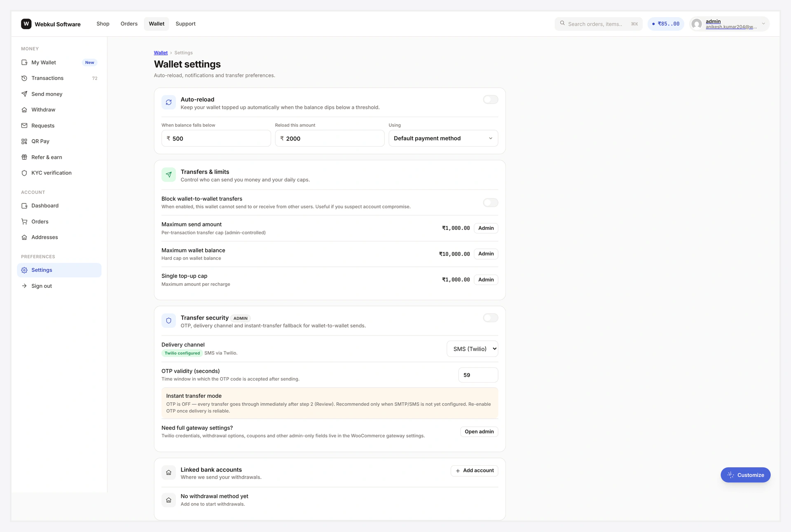
Task: Open the SMS (Twilio) delivery channel dropdown
Action: (x=472, y=349)
